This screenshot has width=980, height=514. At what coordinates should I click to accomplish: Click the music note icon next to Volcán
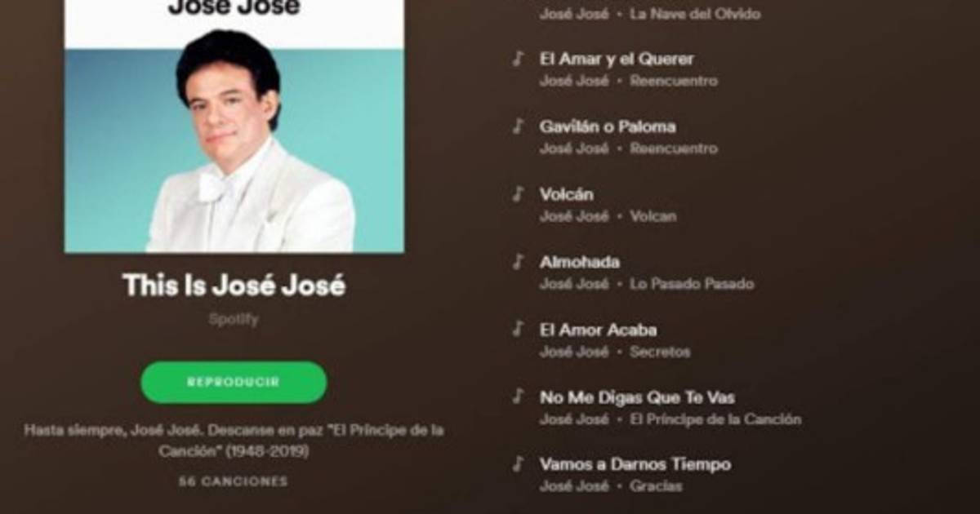click(x=517, y=193)
